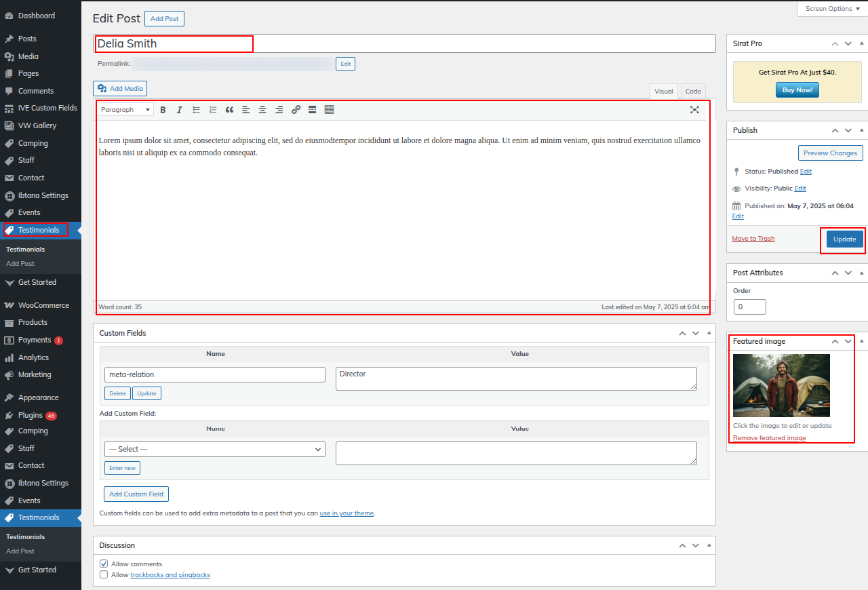Insert a bulleted list
This screenshot has width=868, height=590.
197,110
